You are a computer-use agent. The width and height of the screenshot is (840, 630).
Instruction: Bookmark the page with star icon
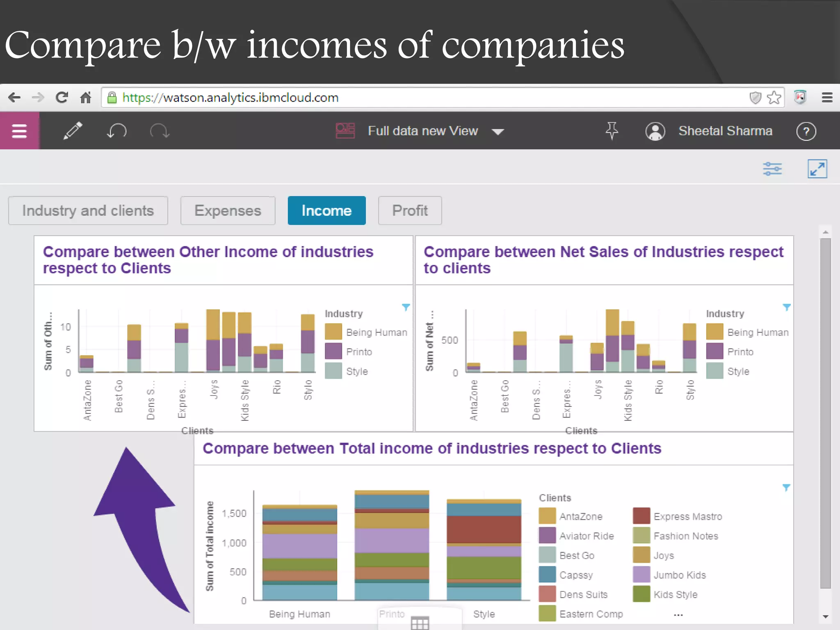pos(774,98)
